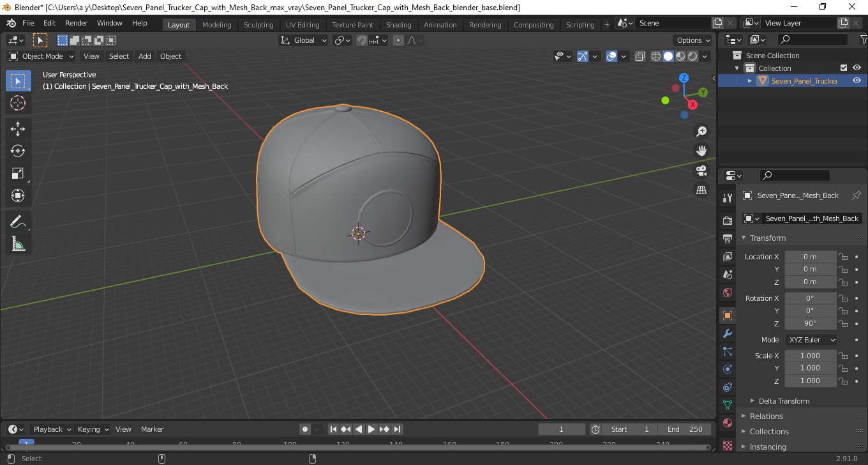The image size is (868, 465).
Task: Switch perspective/orthographic with grid icon
Action: (x=701, y=190)
